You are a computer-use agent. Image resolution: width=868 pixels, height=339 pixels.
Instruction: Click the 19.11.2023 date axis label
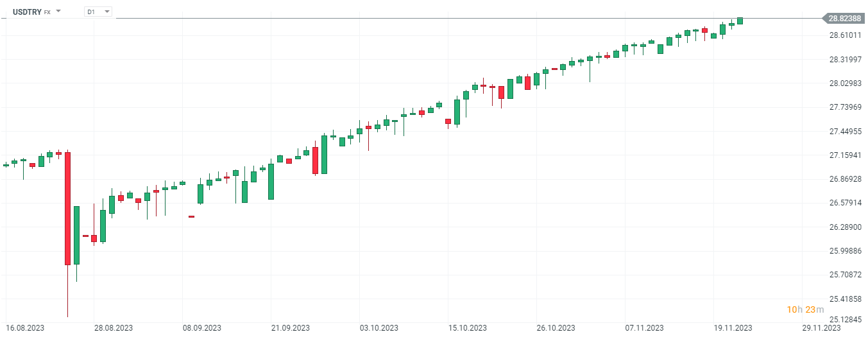(733, 328)
